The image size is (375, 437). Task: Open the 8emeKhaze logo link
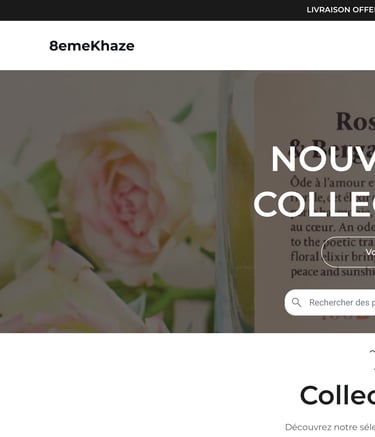pyautogui.click(x=92, y=46)
